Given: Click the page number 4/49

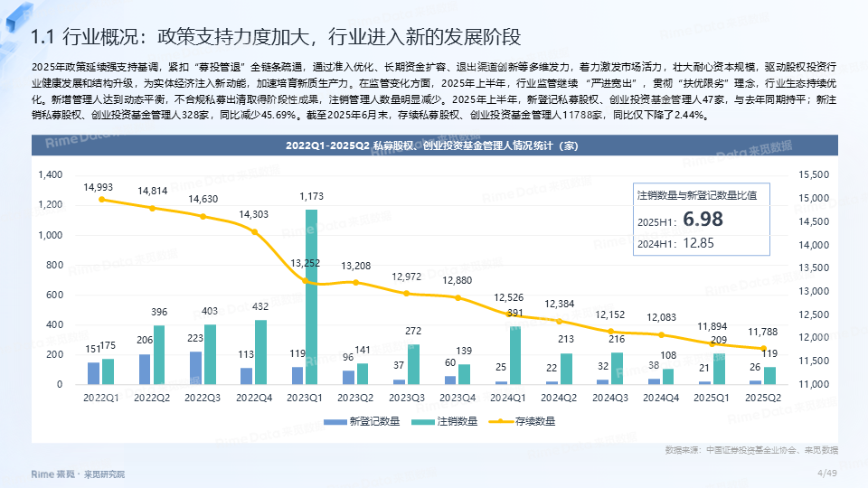Looking at the screenshot, I should point(827,473).
